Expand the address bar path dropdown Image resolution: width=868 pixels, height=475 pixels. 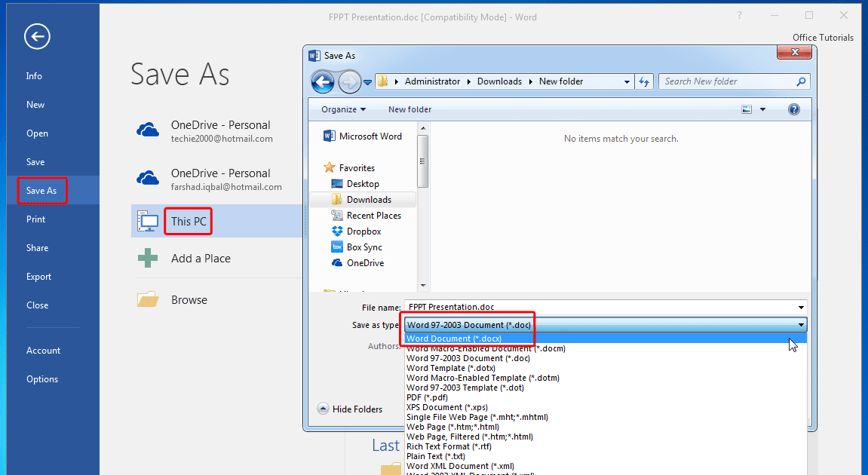(627, 82)
